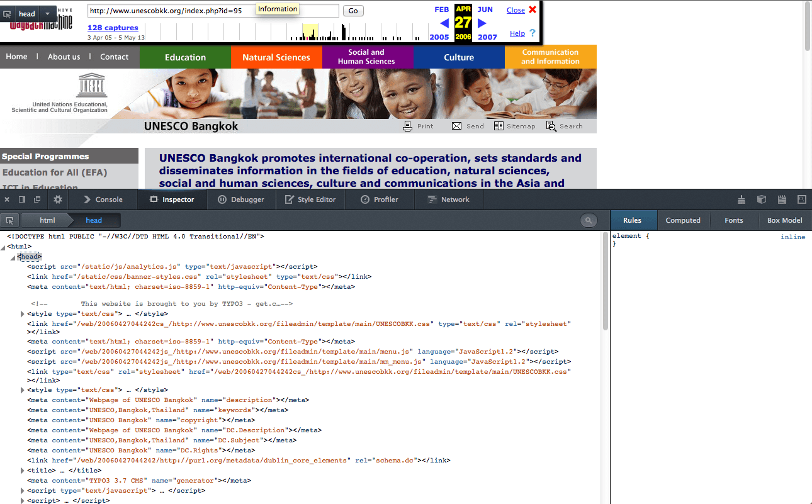Close the developer tools panel

[7, 199]
